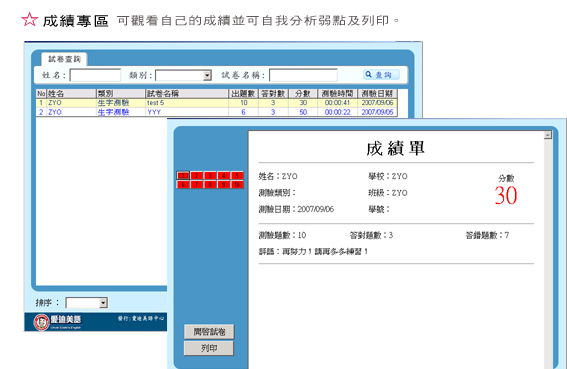Sort by the 類別 column header
The width and height of the screenshot is (567, 369).
coord(121,94)
